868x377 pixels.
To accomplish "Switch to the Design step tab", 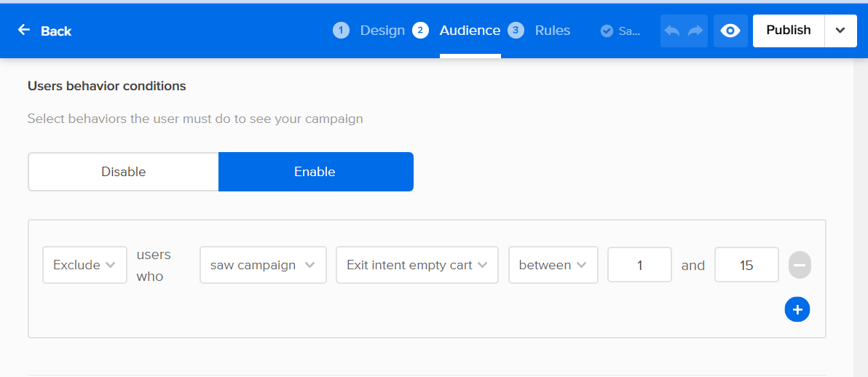I will 382,31.
